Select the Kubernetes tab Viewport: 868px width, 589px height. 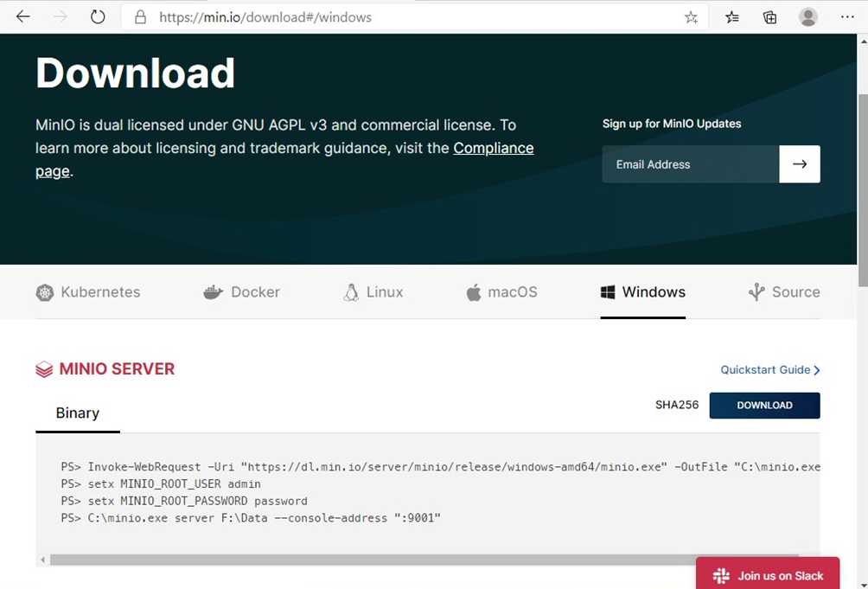(x=88, y=291)
